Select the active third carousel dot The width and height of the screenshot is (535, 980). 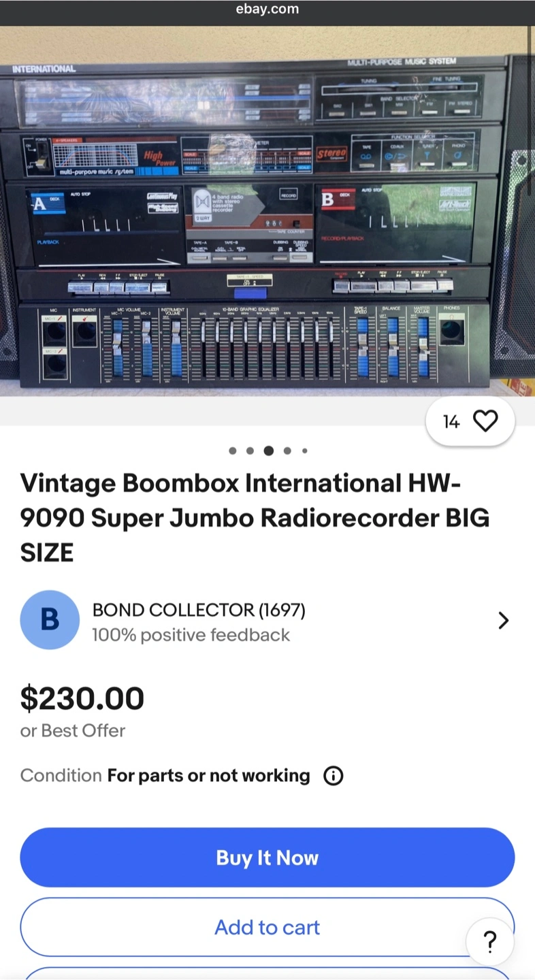click(x=269, y=451)
